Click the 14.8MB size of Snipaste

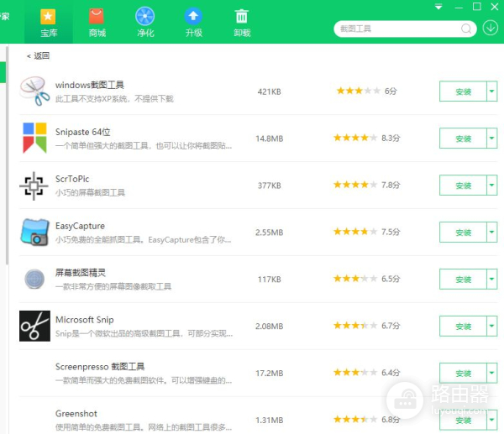(270, 139)
